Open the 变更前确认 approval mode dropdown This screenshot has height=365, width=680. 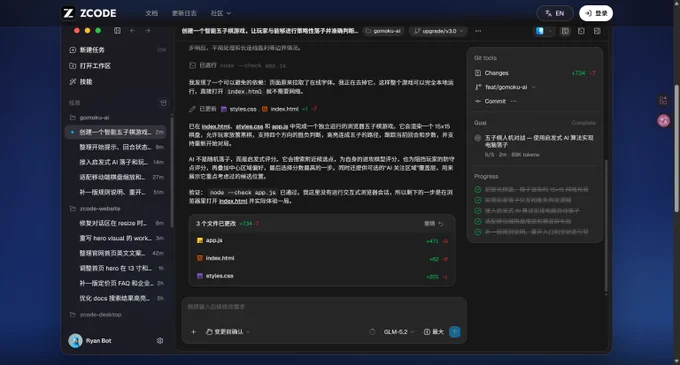(228, 332)
